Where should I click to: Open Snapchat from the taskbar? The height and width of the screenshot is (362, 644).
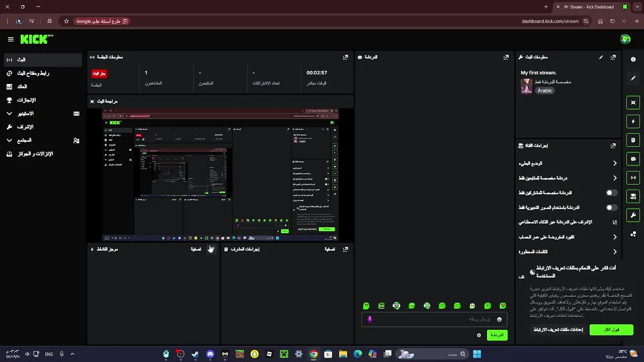tap(255, 354)
